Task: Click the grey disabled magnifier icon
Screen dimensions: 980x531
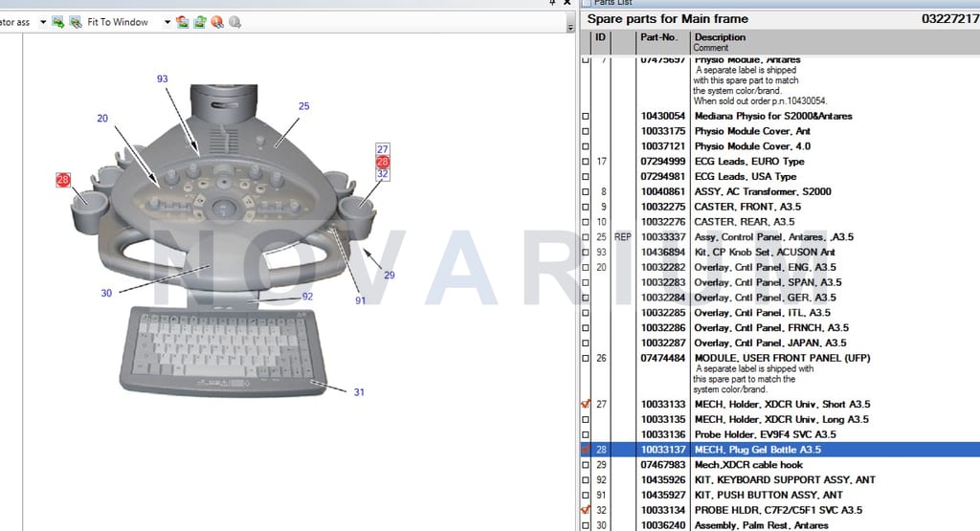Action: click(x=235, y=23)
